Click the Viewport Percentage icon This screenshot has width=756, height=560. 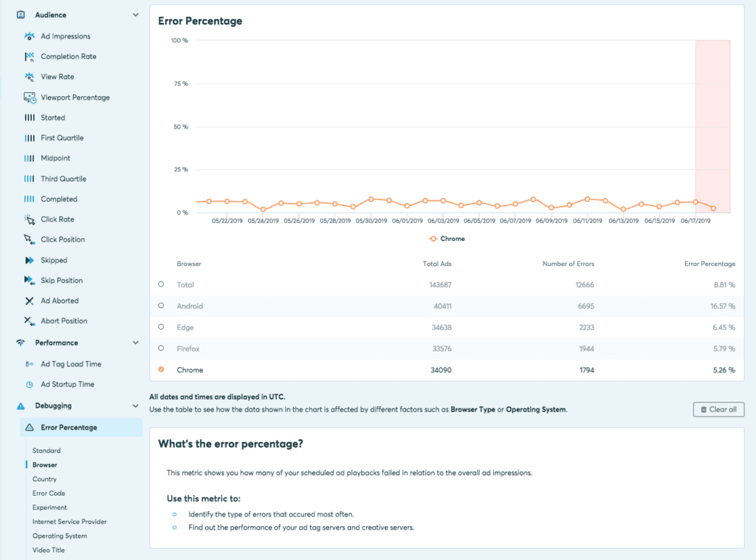(x=30, y=98)
